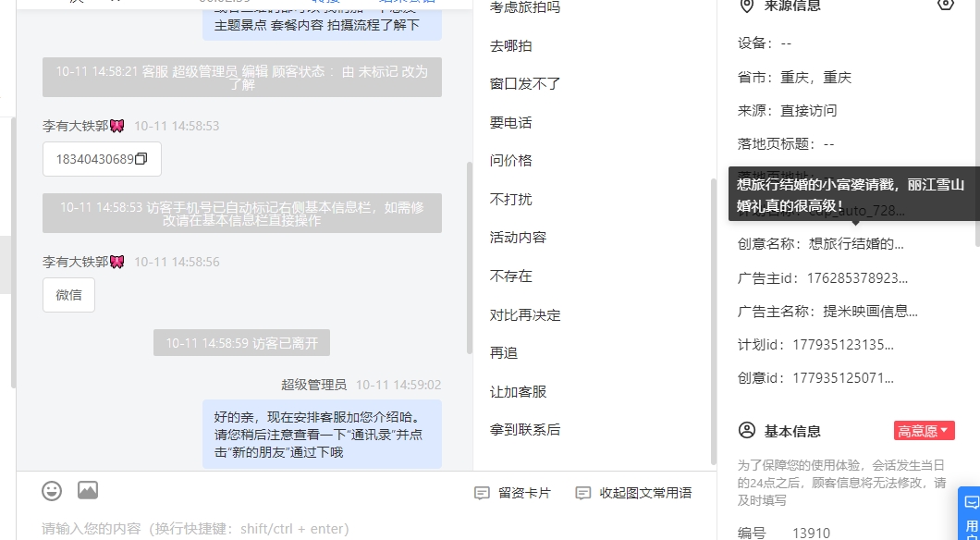The height and width of the screenshot is (540, 980).
Task: Click the 编号 13910 field
Action: 784,533
